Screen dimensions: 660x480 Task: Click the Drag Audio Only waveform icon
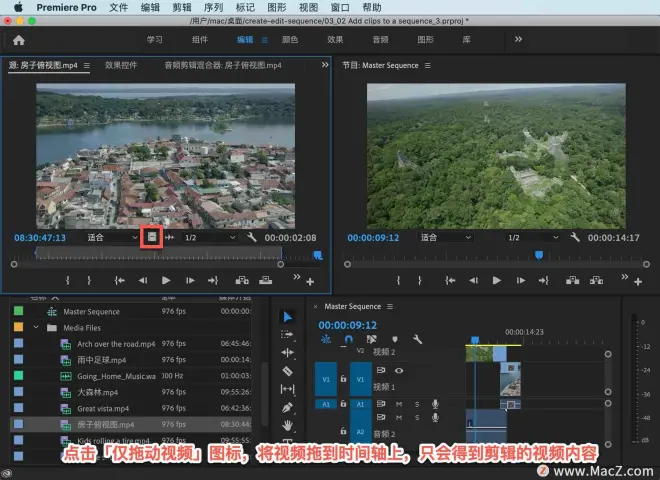click(170, 237)
